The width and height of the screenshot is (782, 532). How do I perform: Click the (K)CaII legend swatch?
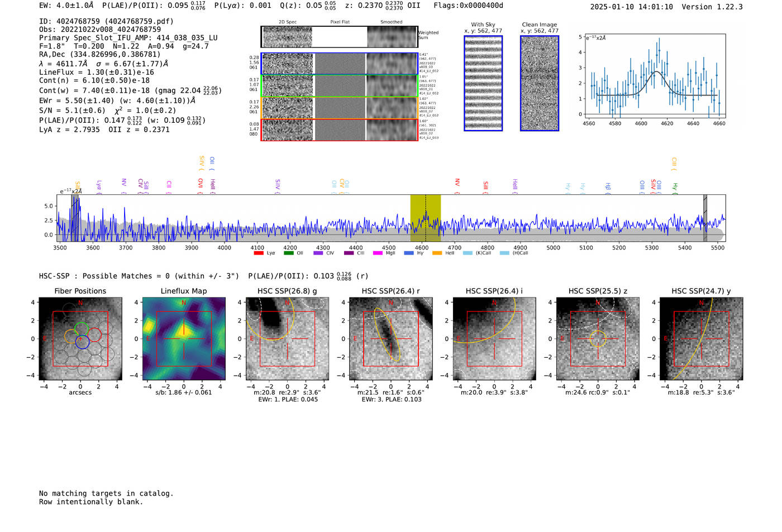tap(468, 253)
